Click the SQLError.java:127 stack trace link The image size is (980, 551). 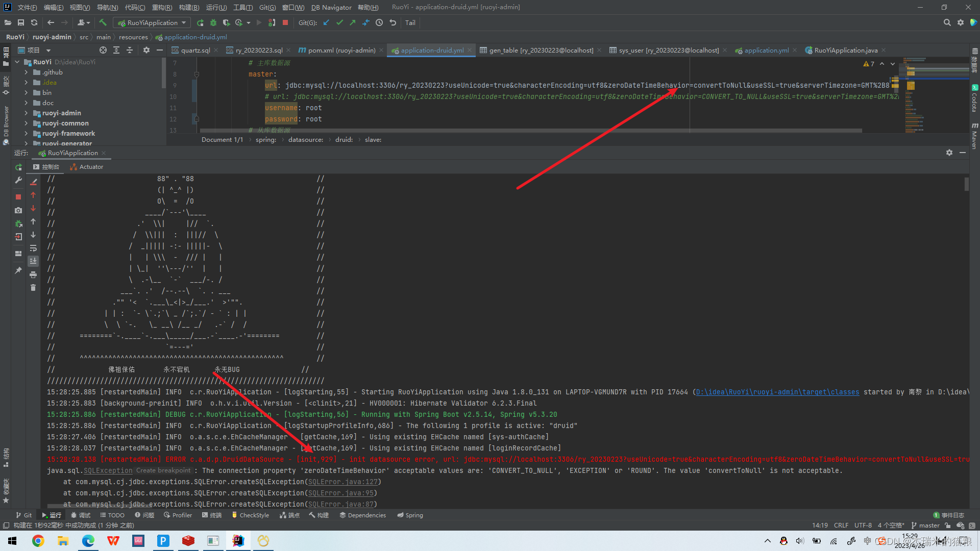click(343, 482)
